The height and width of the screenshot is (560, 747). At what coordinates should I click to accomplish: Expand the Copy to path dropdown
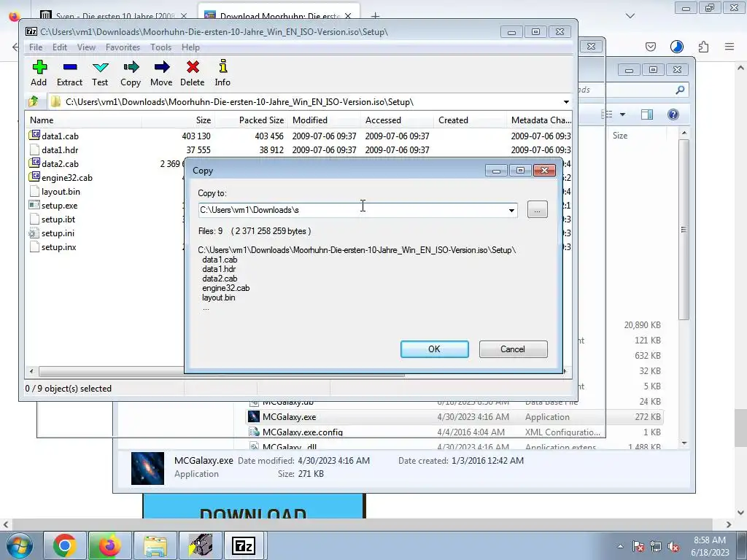click(x=511, y=210)
